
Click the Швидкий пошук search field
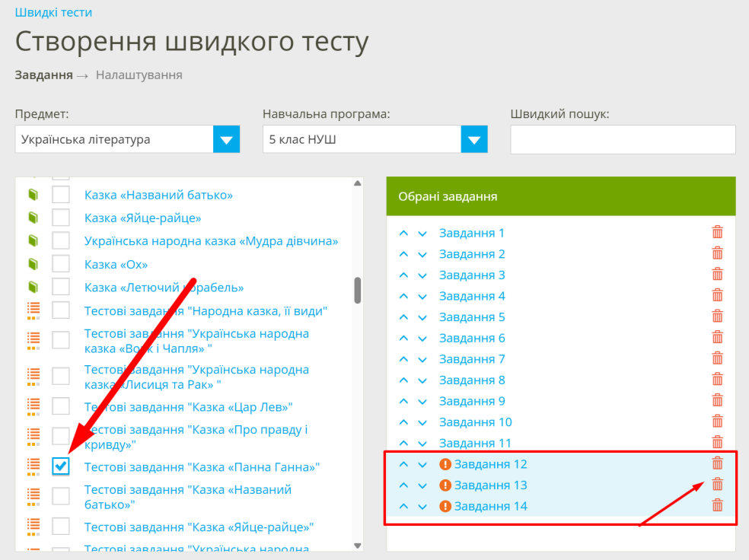point(623,139)
